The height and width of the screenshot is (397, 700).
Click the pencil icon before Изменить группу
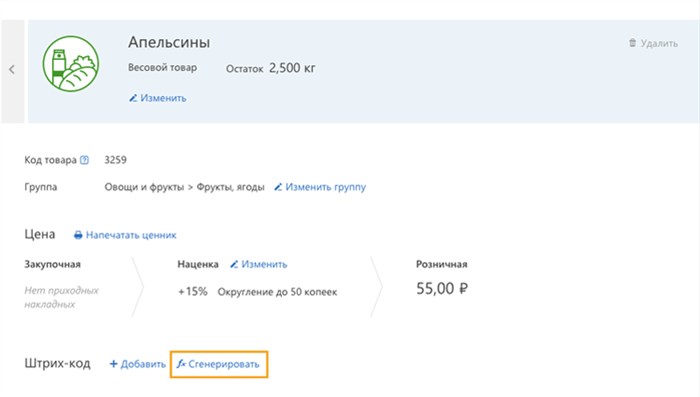click(278, 187)
